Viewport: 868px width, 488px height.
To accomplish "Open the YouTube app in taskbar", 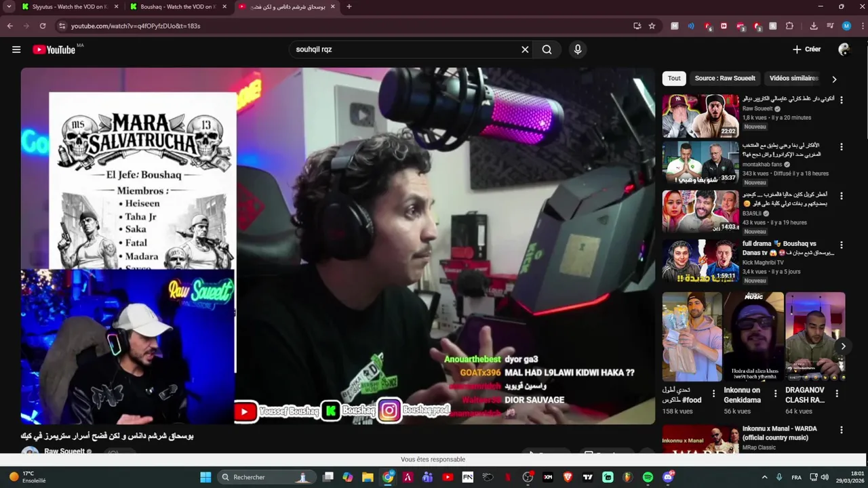I will click(x=448, y=477).
